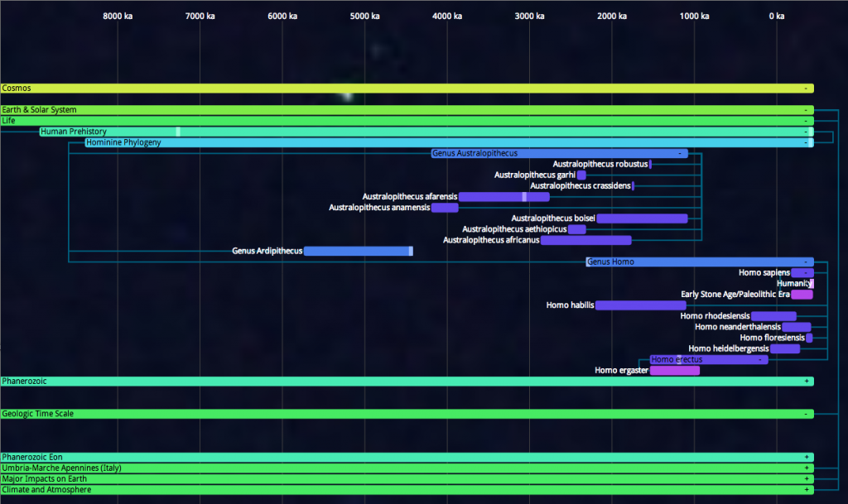848x504 pixels.
Task: Click the Major Impacts on Earth label
Action: coord(45,478)
